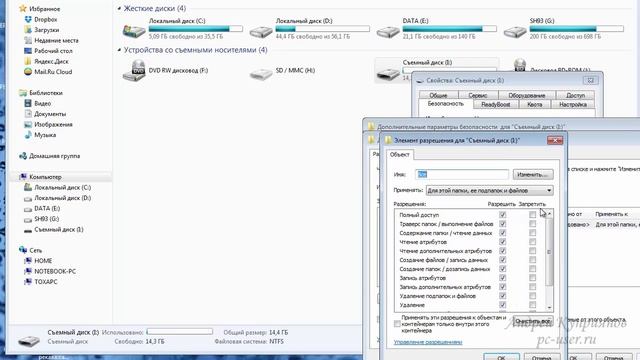Toggle Запретить for Запись атрибутов

(x=532, y=278)
